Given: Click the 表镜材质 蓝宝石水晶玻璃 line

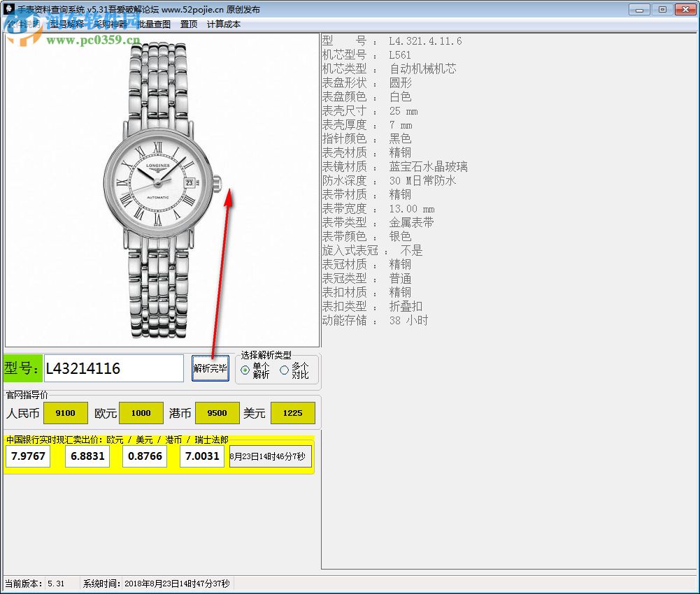Looking at the screenshot, I should (x=395, y=166).
